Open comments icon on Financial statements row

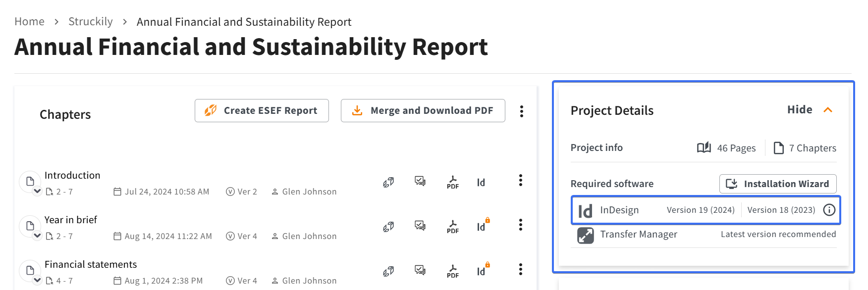(x=420, y=270)
